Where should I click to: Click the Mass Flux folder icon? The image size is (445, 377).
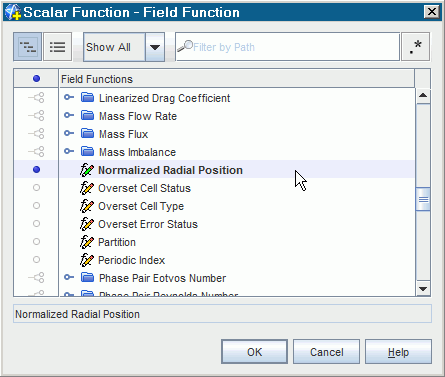(x=88, y=134)
